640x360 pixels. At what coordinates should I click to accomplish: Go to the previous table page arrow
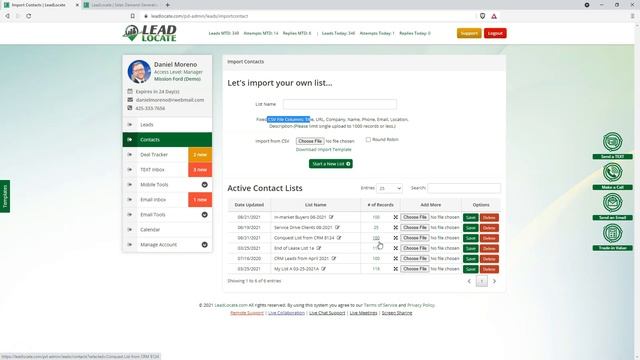(x=469, y=281)
